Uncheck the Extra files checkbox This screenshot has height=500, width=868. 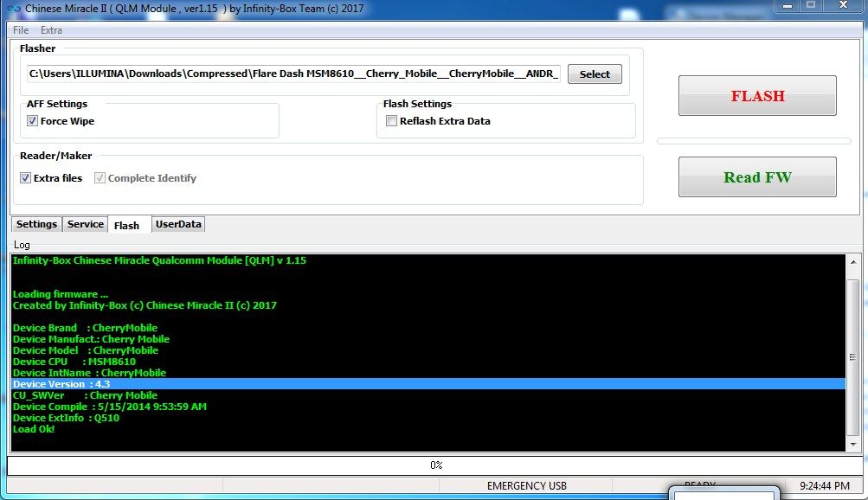click(26, 178)
